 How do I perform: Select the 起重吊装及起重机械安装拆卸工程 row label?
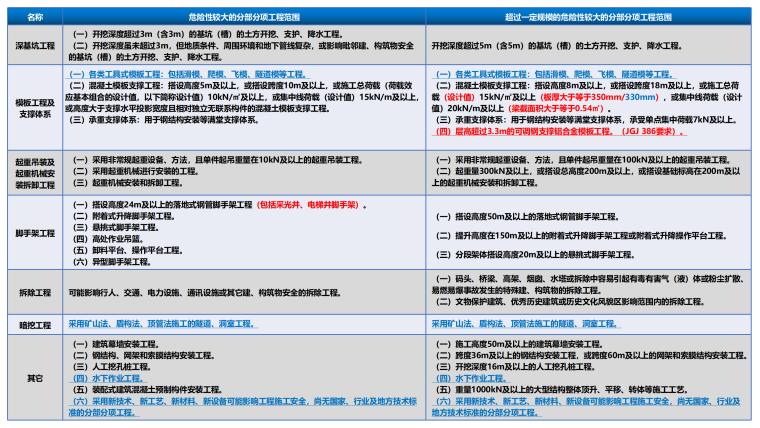(x=34, y=172)
